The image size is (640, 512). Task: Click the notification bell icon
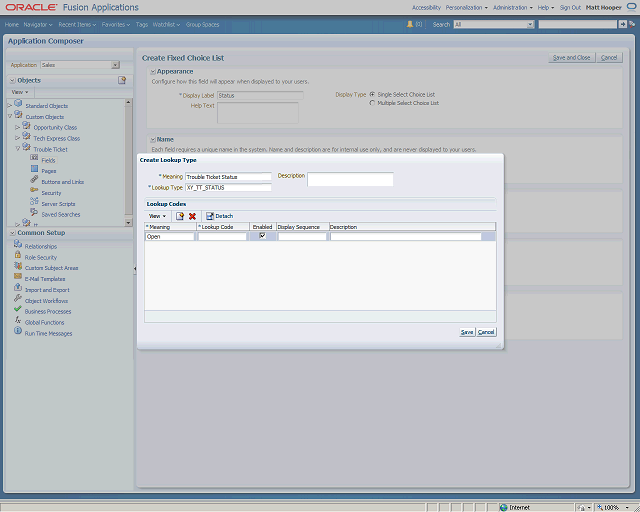[410, 24]
